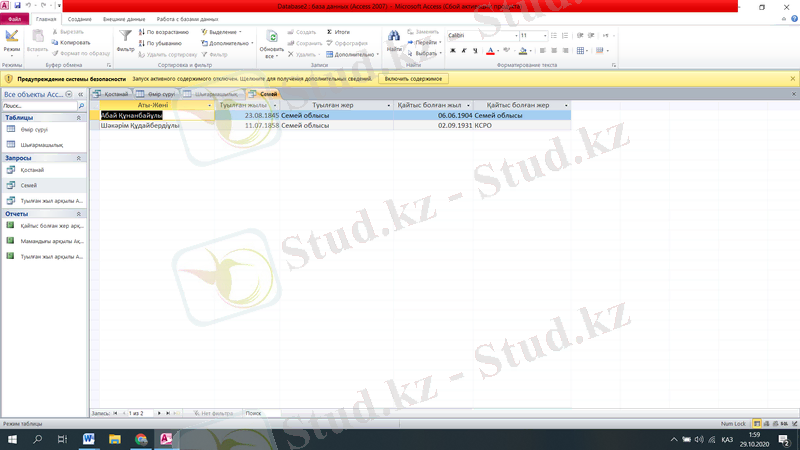The height and width of the screenshot is (450, 800).
Task: Switch to the Өмір сүруі document tab
Action: point(156,94)
